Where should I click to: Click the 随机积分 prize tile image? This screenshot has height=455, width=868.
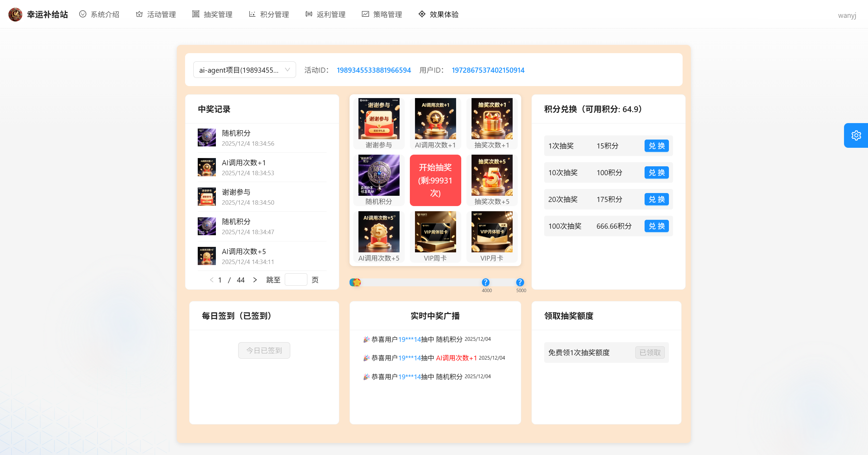[379, 175]
